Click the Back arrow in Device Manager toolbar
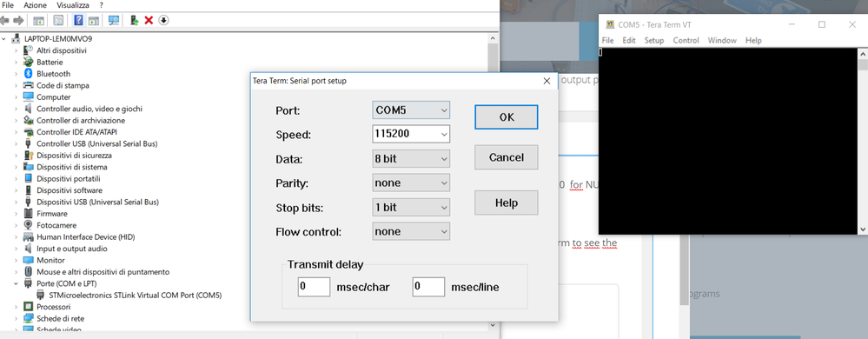Screen dimensions: 868x339 (5, 21)
